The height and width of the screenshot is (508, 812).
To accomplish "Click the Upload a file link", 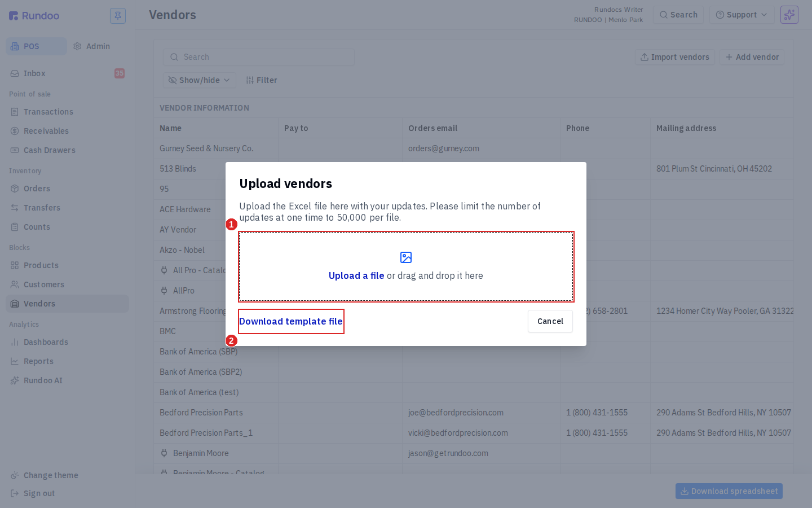I will pyautogui.click(x=356, y=275).
